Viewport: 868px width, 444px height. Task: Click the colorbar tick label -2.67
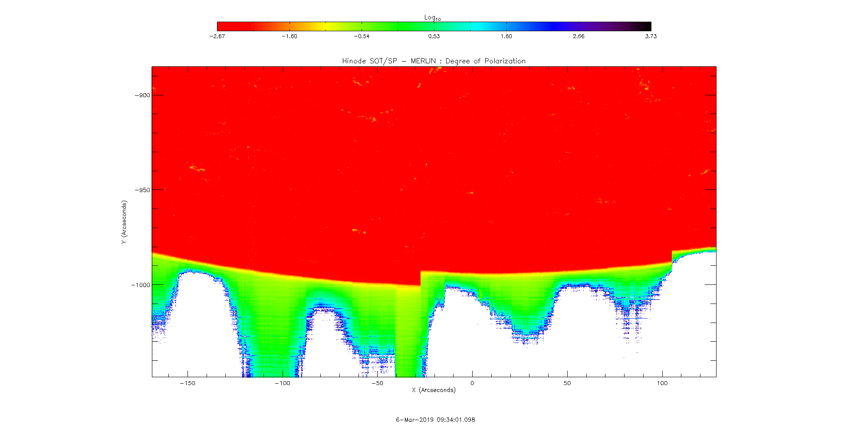[x=217, y=36]
